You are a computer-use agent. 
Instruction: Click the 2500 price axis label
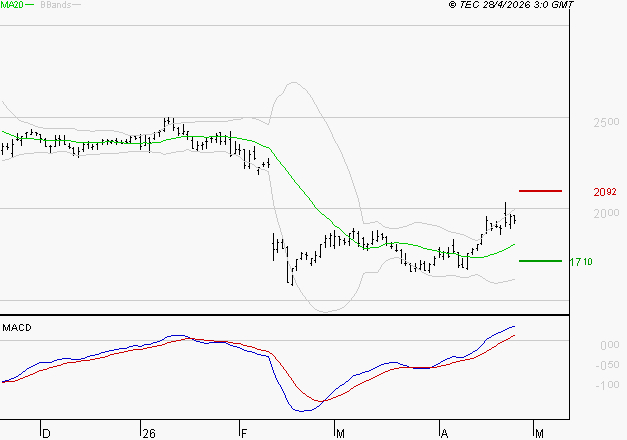point(607,122)
